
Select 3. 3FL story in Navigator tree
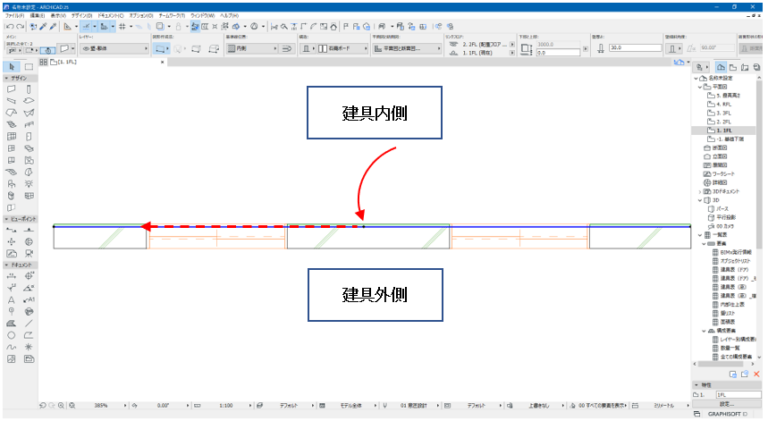pos(723,113)
